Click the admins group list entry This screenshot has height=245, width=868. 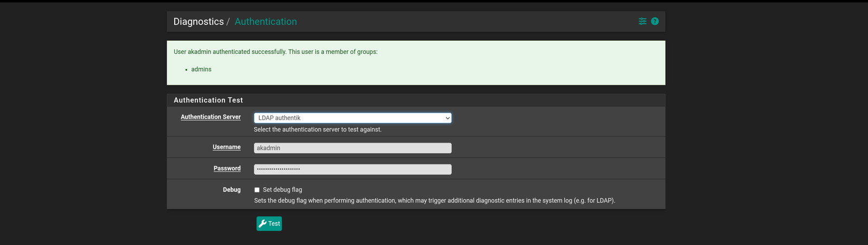click(x=201, y=70)
